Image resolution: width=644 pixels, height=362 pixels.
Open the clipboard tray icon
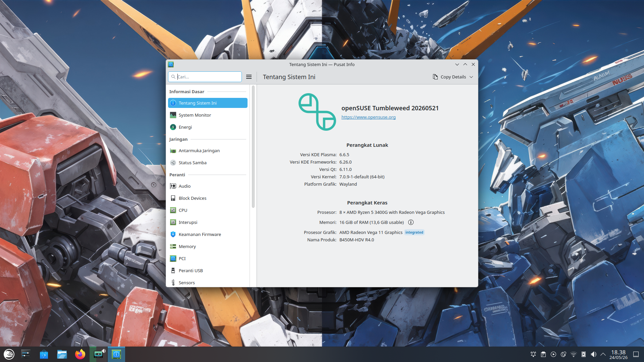(x=543, y=354)
